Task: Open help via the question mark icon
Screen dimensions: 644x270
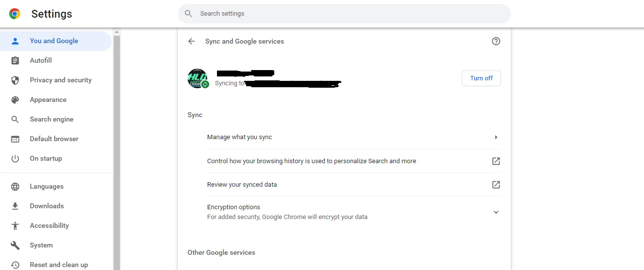Action: coord(496,41)
